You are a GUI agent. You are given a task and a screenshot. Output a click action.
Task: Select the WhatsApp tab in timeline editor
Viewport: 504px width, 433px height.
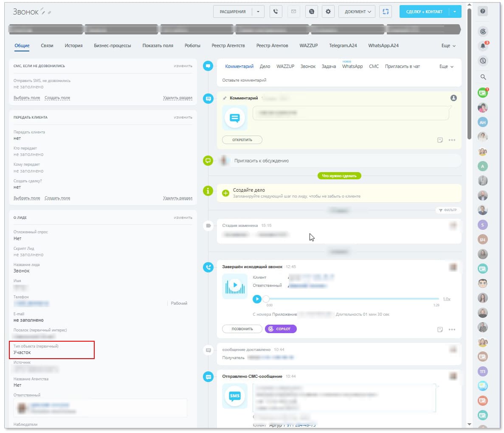(x=352, y=67)
